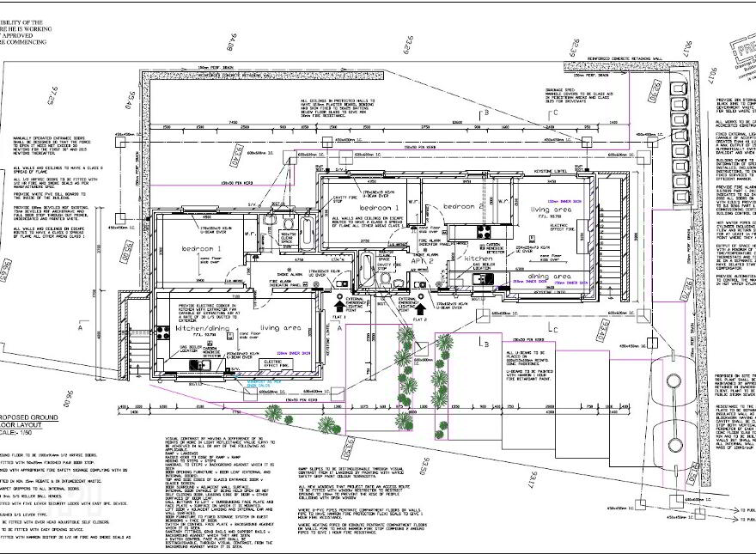Select the '97.25' spot level

click(x=53, y=95)
